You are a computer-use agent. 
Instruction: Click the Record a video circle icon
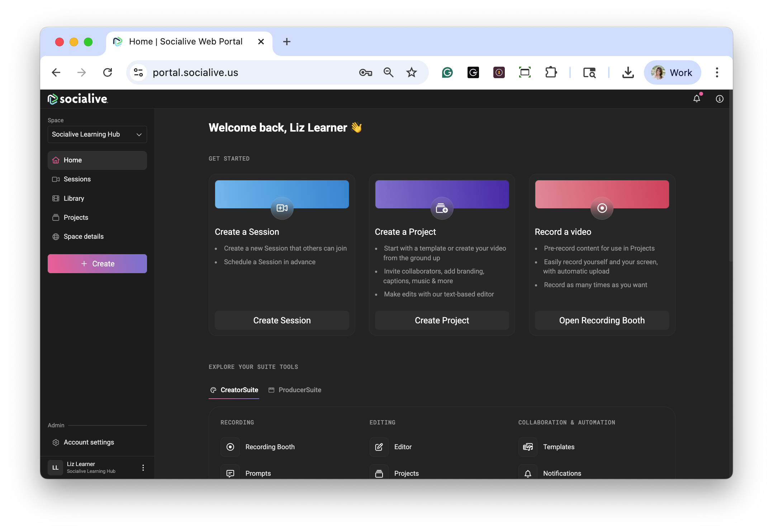pyautogui.click(x=602, y=208)
